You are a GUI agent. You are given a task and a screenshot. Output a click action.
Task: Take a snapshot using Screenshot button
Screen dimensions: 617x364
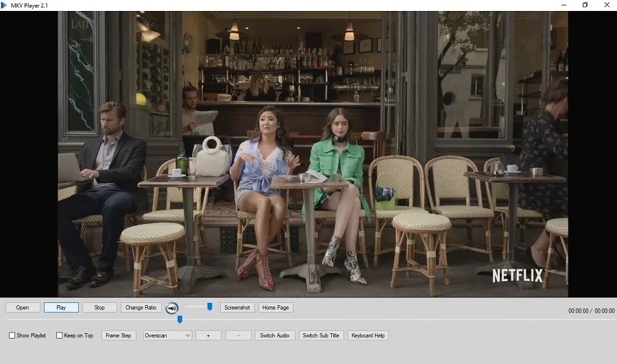pos(237,308)
